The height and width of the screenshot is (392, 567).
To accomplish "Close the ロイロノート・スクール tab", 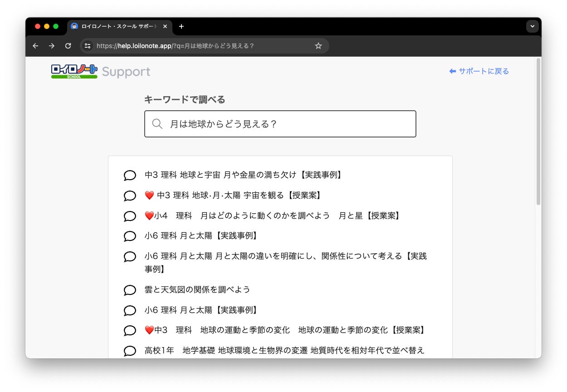I will 165,26.
